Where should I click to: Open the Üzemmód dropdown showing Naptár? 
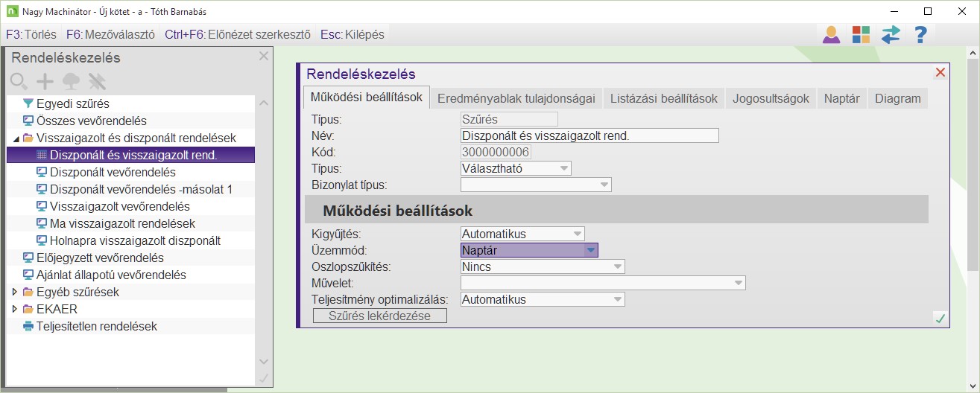pos(591,251)
